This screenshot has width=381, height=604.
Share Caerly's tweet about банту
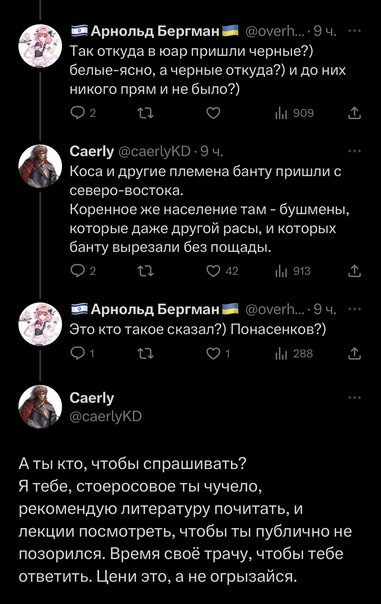click(354, 272)
